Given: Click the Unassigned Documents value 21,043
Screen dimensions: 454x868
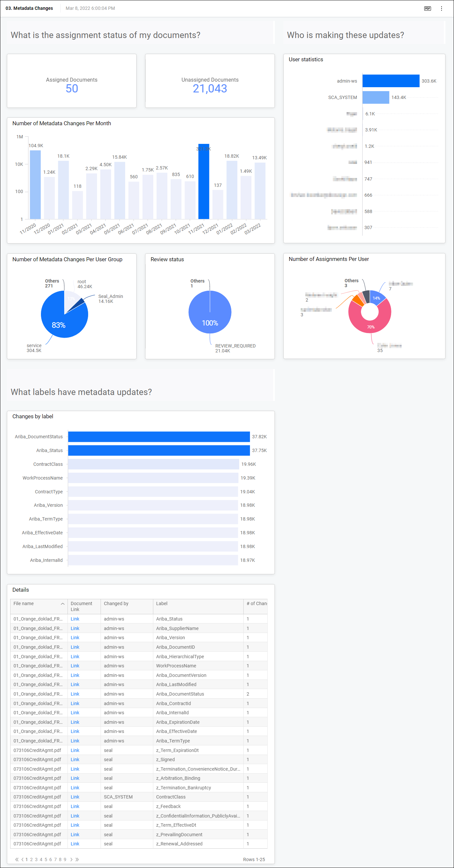Looking at the screenshot, I should [x=210, y=89].
